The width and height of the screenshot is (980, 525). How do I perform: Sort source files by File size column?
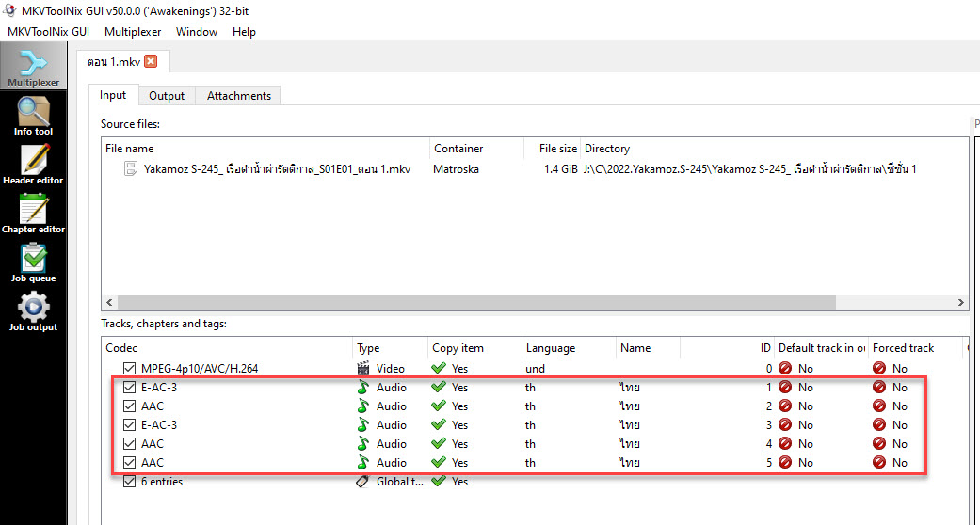552,149
